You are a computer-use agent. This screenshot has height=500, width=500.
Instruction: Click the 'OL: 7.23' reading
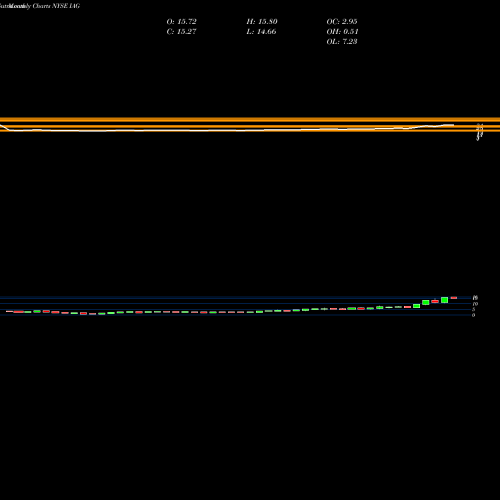point(342,42)
